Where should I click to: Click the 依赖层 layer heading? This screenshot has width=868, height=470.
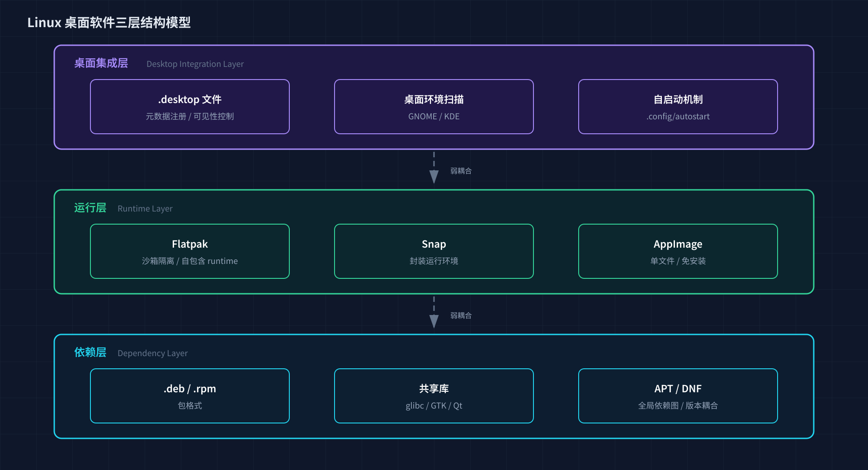pos(90,352)
